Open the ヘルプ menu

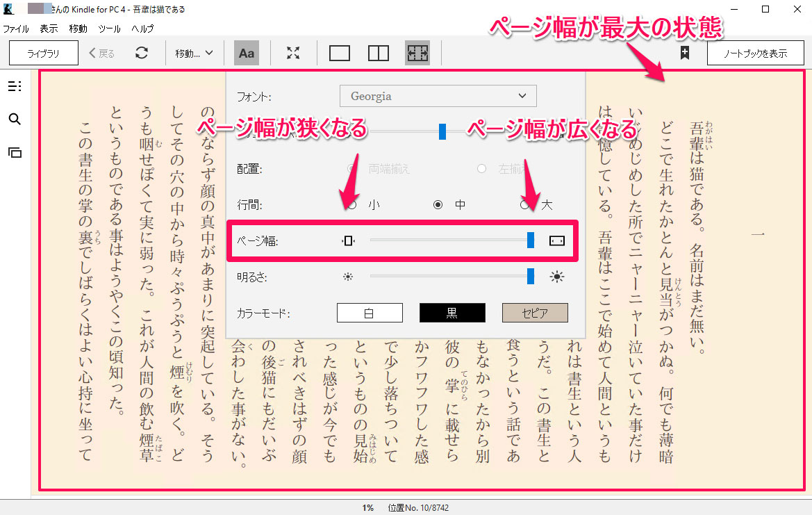(142, 28)
